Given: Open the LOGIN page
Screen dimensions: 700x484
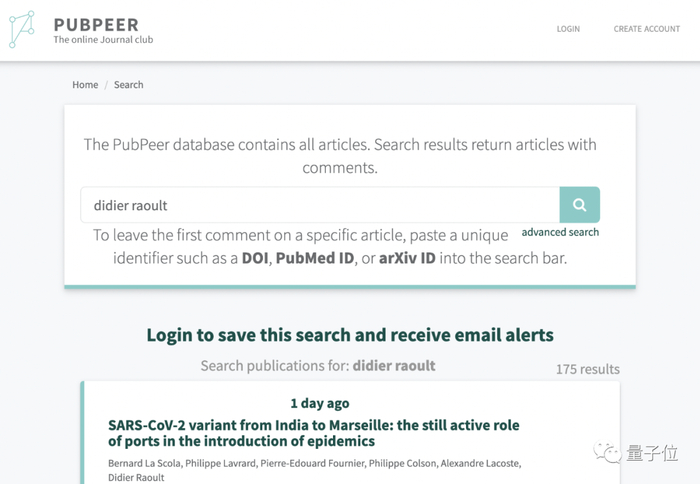Looking at the screenshot, I should (x=568, y=29).
